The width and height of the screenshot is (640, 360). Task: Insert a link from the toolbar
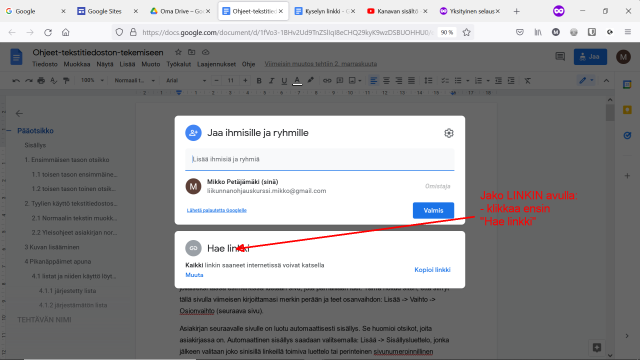[x=327, y=81]
